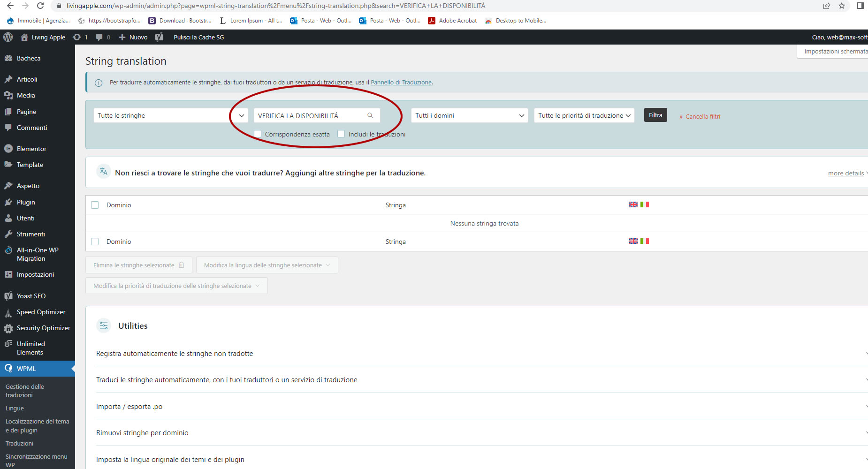The width and height of the screenshot is (868, 469).
Task: Open Adobe Acrobat bookmark
Action: coord(452,21)
